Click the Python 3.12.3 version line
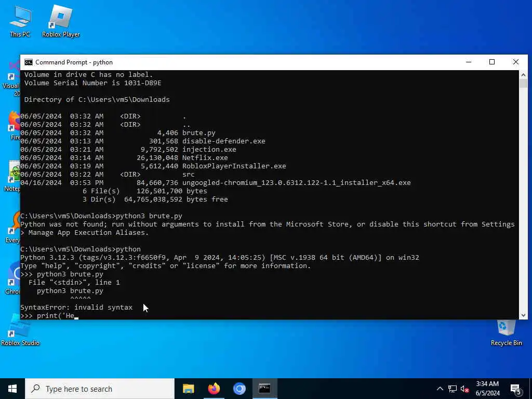 220,258
